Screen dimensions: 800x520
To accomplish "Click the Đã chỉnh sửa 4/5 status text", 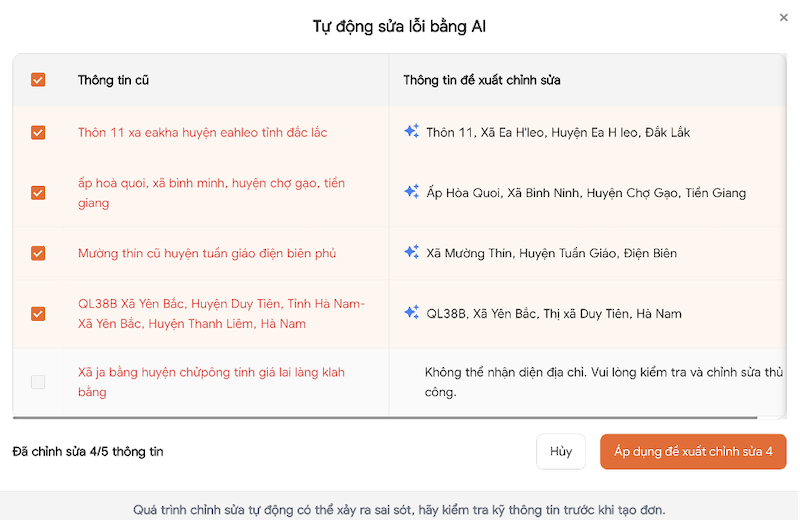I will click(x=88, y=451).
